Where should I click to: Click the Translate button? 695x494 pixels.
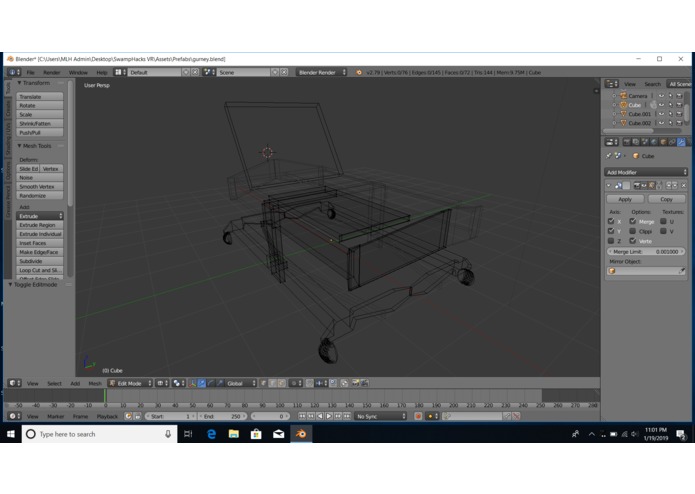click(40, 97)
